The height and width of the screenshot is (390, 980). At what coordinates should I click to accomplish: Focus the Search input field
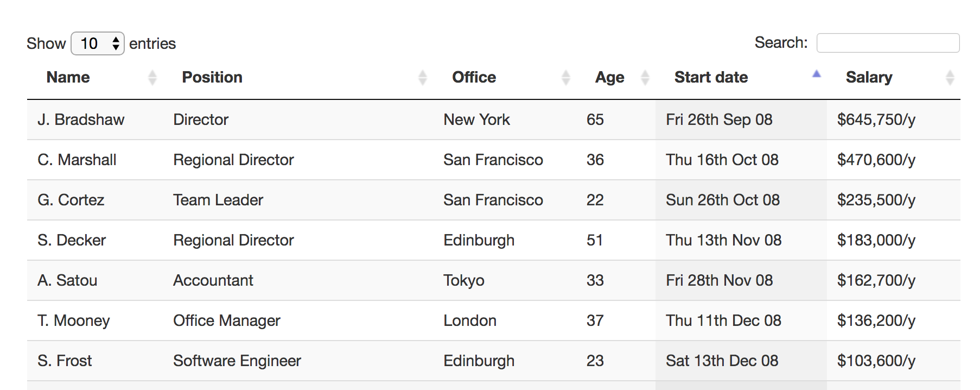tap(888, 43)
